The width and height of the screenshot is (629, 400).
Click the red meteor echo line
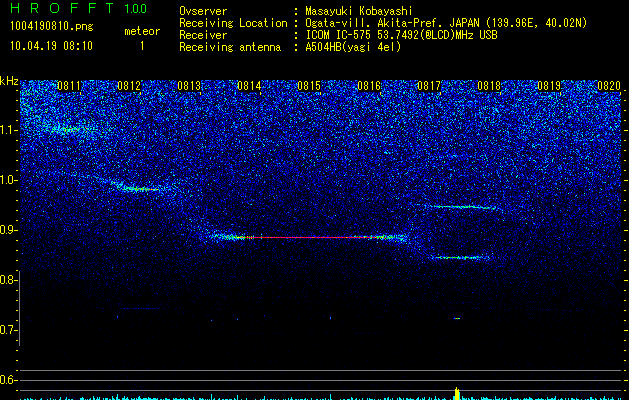tap(313, 238)
